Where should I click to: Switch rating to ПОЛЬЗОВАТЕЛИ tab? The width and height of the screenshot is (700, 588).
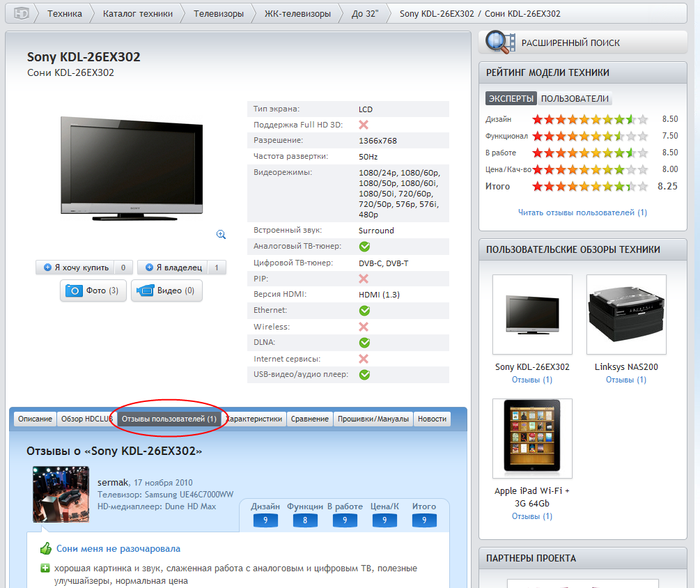pyautogui.click(x=575, y=99)
